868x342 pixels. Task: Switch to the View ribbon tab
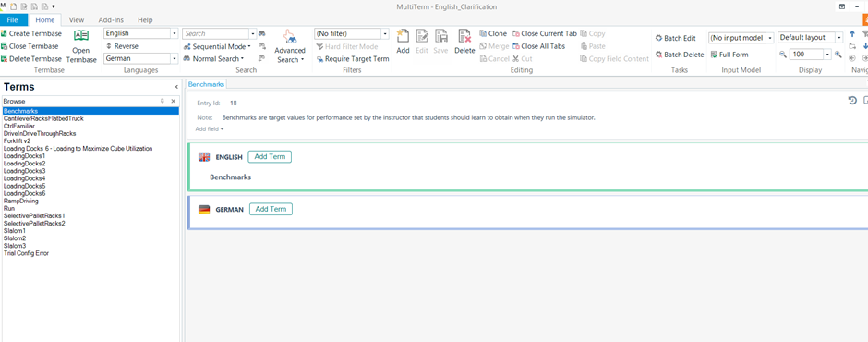pos(77,20)
